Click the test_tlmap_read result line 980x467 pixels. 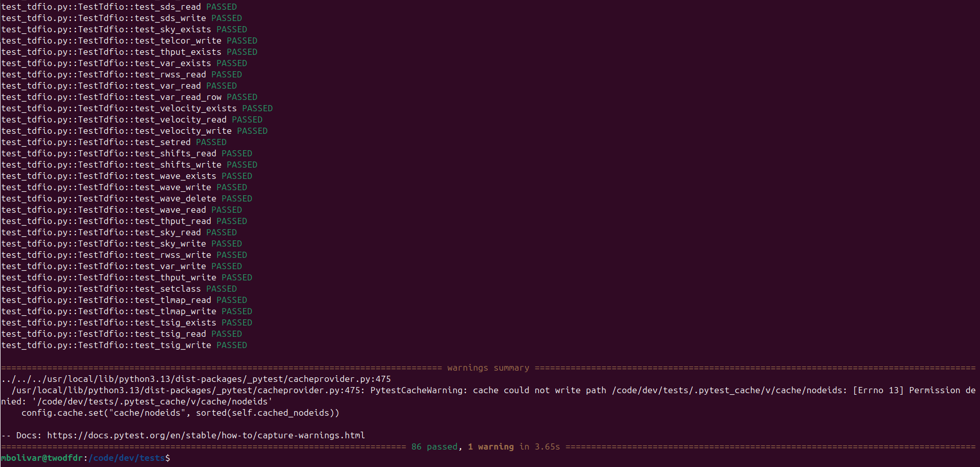124,300
